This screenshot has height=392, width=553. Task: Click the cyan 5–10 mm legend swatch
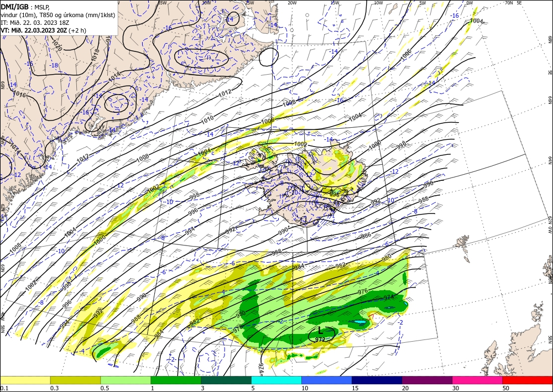point(276,380)
